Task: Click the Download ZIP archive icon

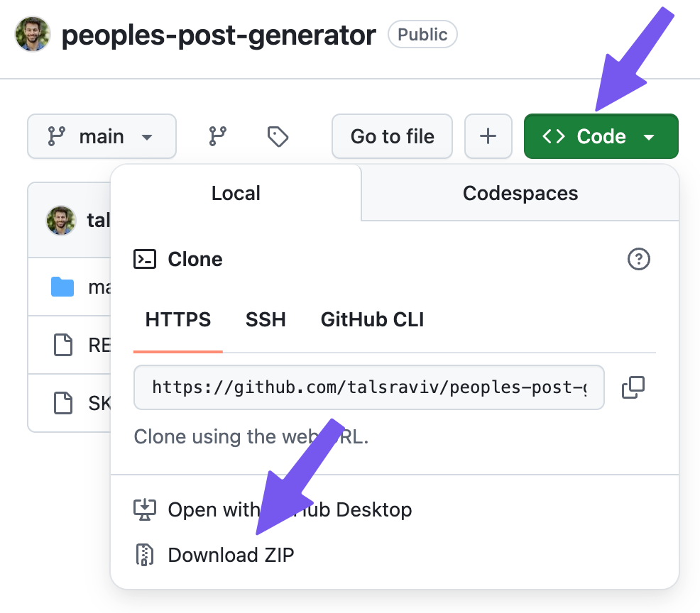Action: tap(145, 554)
